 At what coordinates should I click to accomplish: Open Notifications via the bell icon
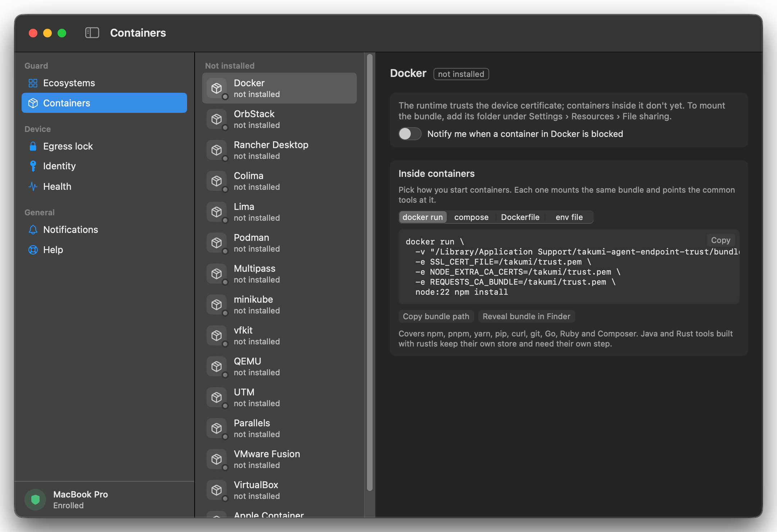(33, 230)
